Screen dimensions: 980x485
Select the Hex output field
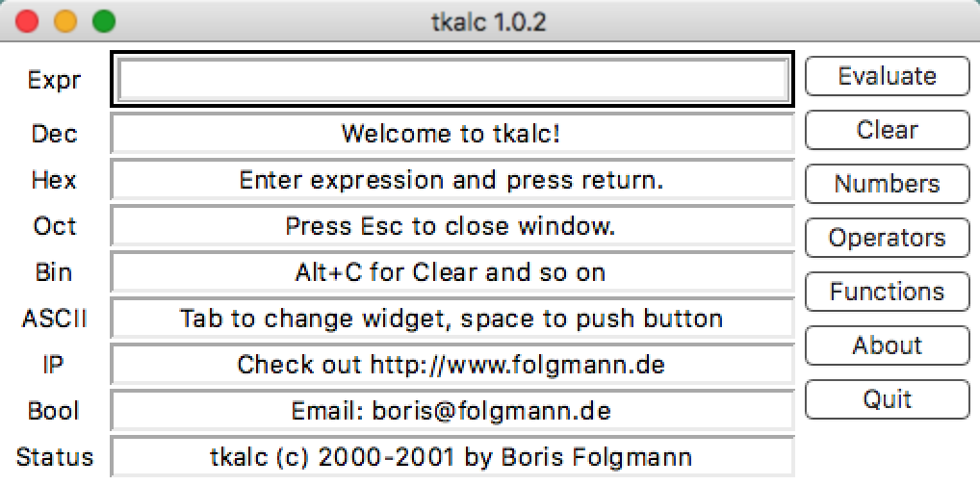pyautogui.click(x=452, y=180)
